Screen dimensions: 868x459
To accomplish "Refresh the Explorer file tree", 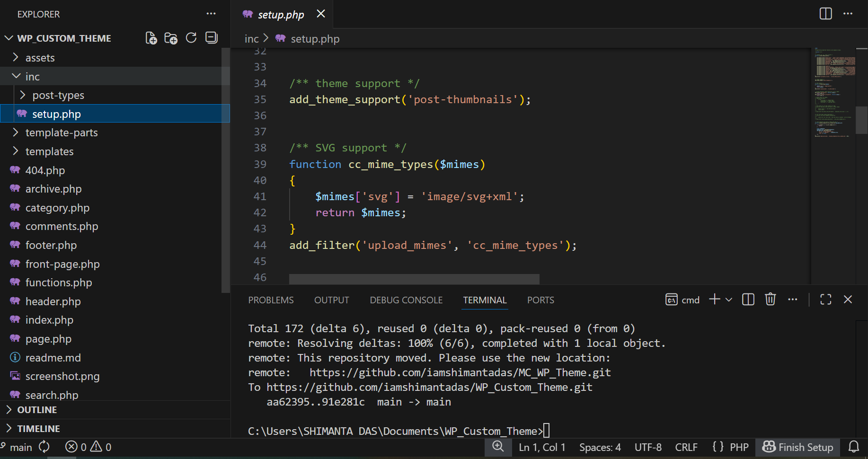I will tap(191, 38).
